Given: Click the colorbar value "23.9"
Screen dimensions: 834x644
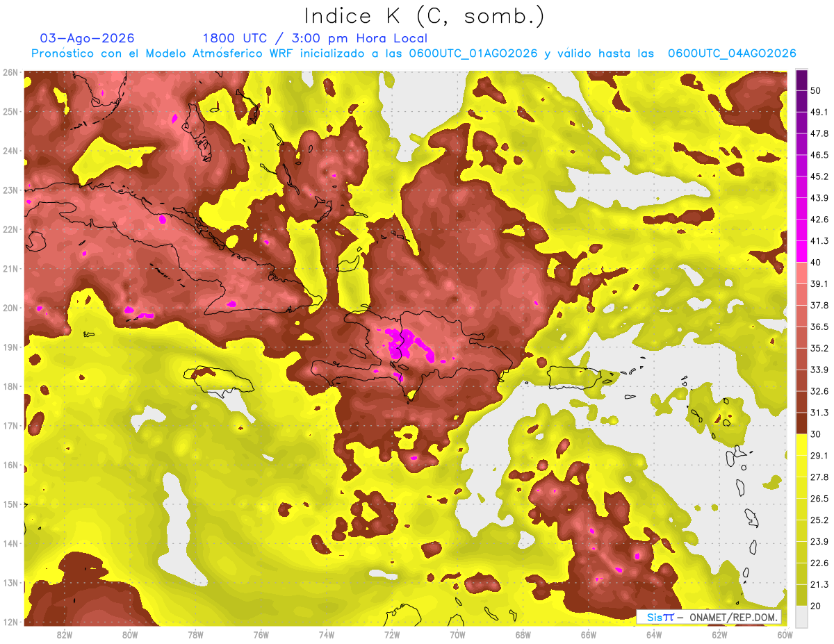Looking at the screenshot, I should tap(819, 541).
